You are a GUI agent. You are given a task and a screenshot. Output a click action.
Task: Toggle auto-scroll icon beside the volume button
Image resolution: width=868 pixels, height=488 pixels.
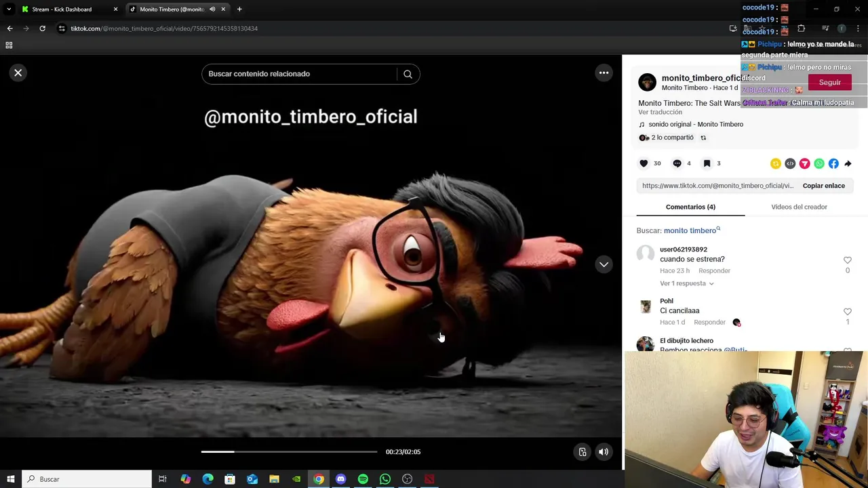click(x=583, y=452)
